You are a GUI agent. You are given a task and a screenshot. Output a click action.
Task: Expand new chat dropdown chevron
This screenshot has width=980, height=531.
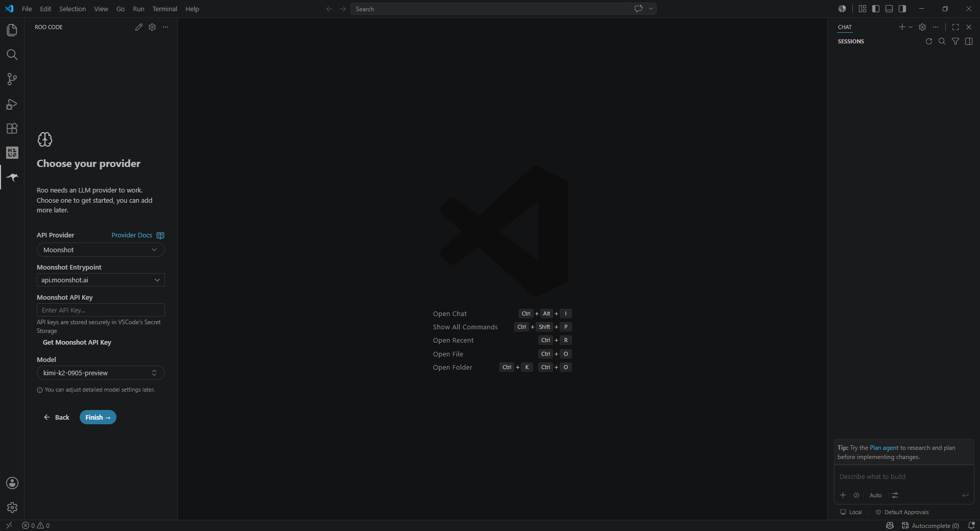[x=911, y=27]
